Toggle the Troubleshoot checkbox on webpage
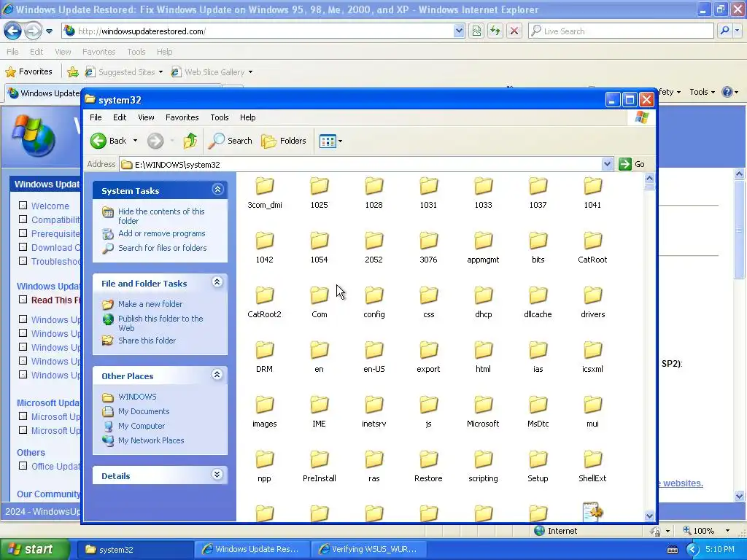This screenshot has height=560, width=747. (23, 261)
